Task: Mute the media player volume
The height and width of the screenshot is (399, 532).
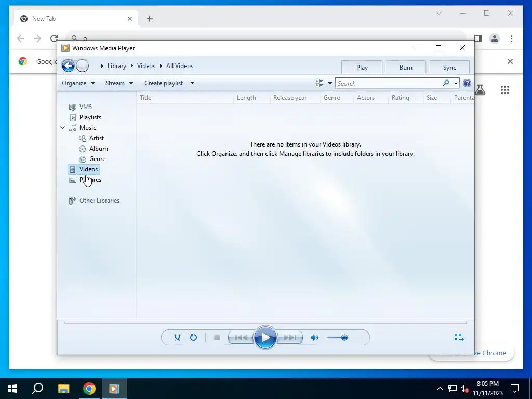Action: pos(315,337)
